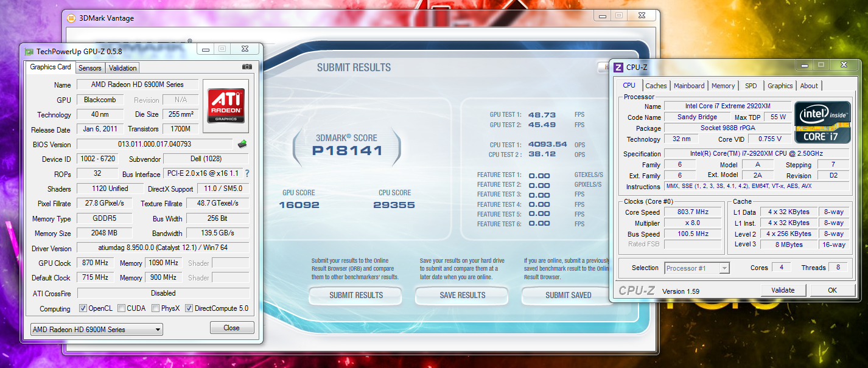868x368 pixels.
Task: Click the Close button in GPU-Z
Action: click(x=231, y=328)
